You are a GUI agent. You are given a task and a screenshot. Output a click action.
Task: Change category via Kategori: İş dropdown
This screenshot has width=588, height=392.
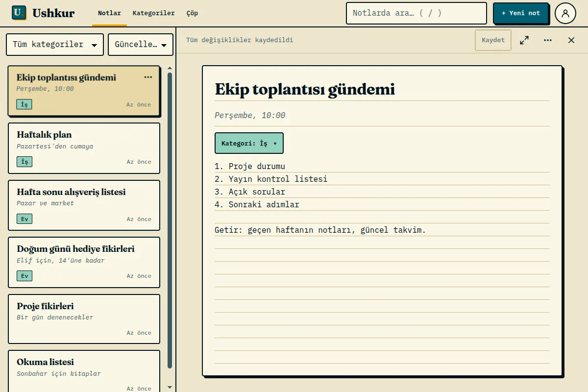point(249,143)
